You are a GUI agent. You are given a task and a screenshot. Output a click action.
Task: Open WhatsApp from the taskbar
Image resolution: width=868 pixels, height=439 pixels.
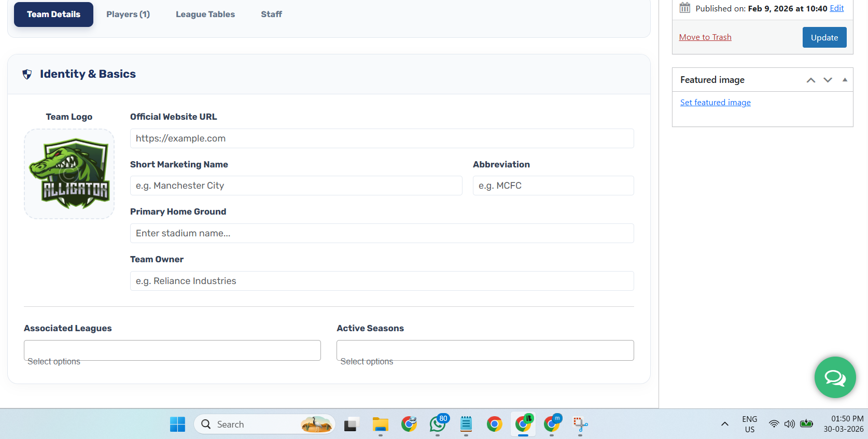[x=438, y=424]
